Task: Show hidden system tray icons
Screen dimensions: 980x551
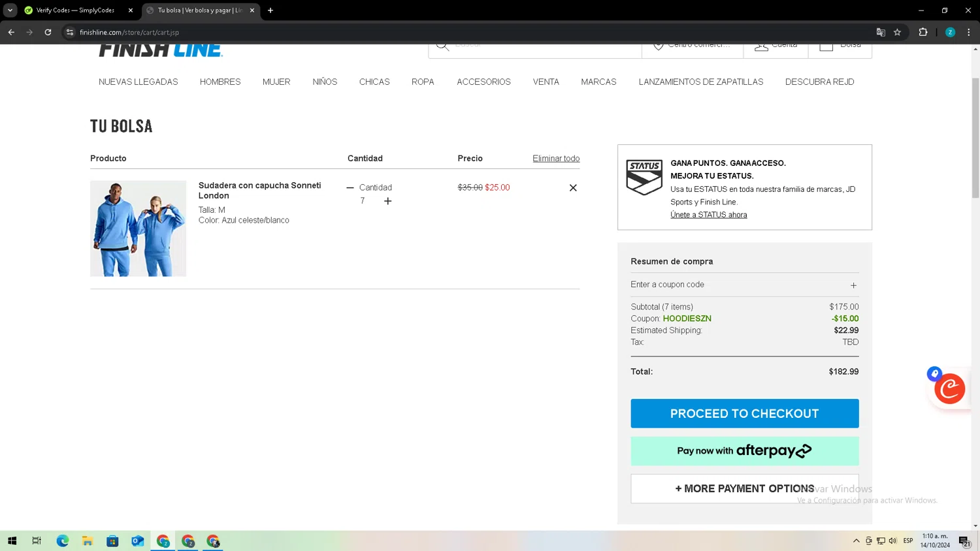Action: (x=856, y=541)
